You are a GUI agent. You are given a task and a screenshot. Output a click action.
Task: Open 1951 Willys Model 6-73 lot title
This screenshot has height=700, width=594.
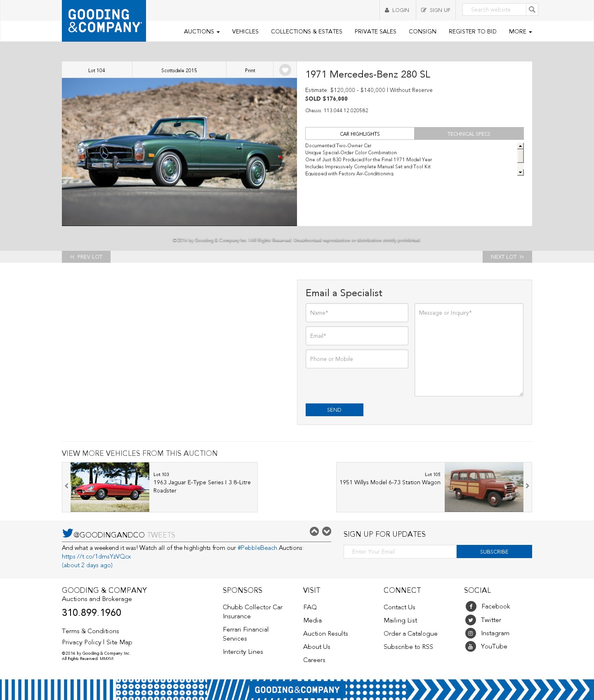coord(390,482)
